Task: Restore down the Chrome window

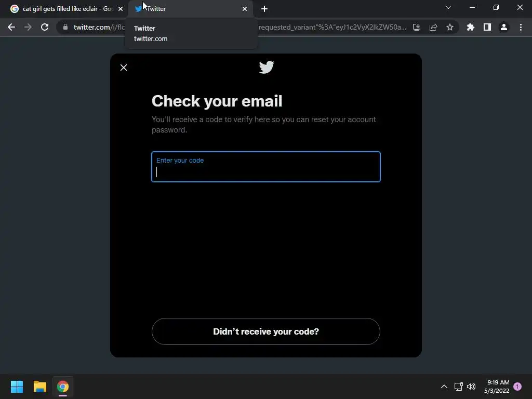Action: [496, 7]
